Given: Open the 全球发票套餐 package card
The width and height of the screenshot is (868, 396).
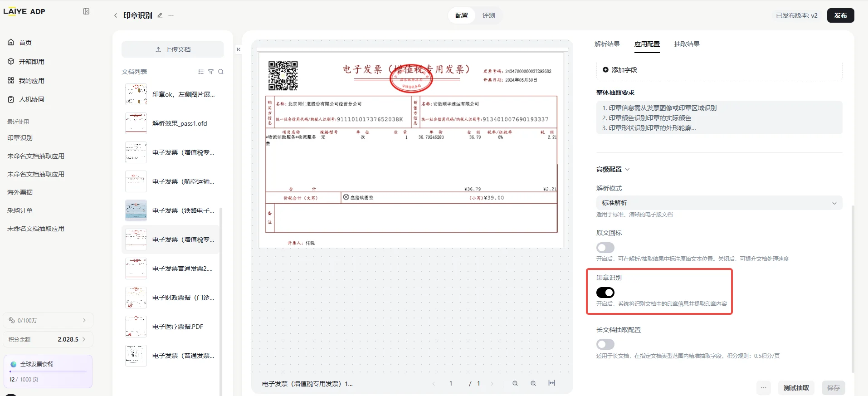Looking at the screenshot, I should click(48, 372).
